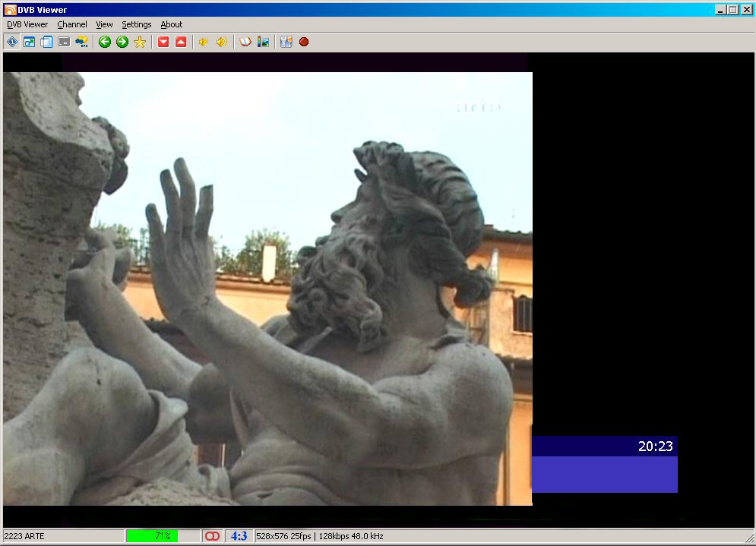Increase volume with the large speaker icon
The width and height of the screenshot is (756, 546).
[x=221, y=42]
